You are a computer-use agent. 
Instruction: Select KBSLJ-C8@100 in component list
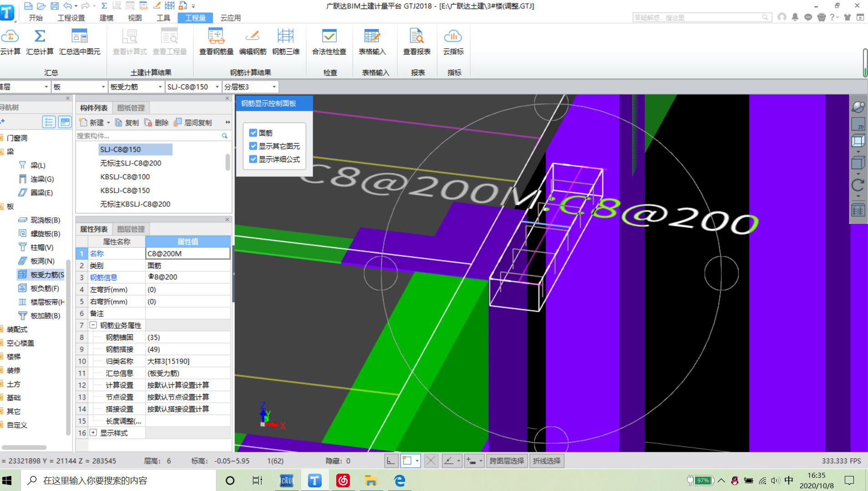125,177
